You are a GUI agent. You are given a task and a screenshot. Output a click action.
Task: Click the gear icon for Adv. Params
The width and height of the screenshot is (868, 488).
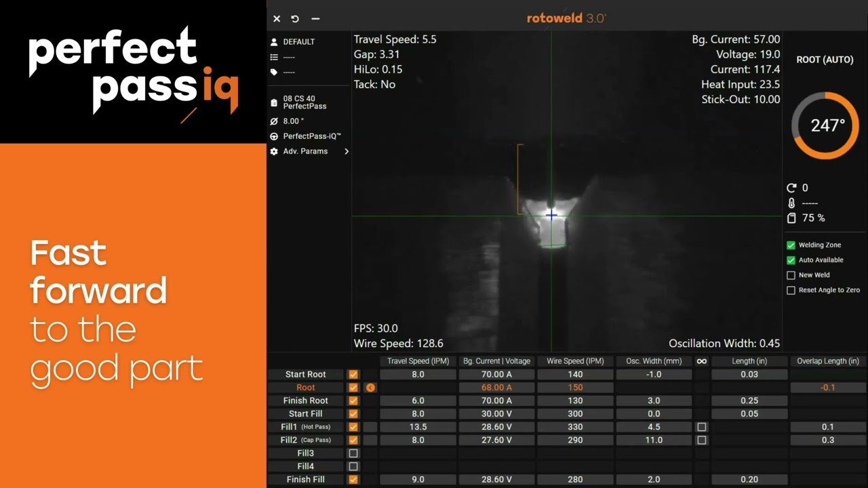274,151
